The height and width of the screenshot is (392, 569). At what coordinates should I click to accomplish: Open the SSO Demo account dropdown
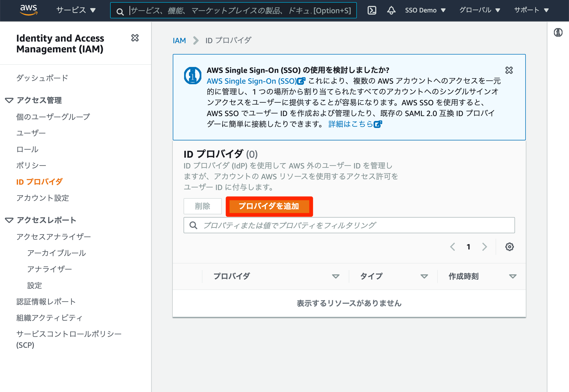[x=425, y=10]
